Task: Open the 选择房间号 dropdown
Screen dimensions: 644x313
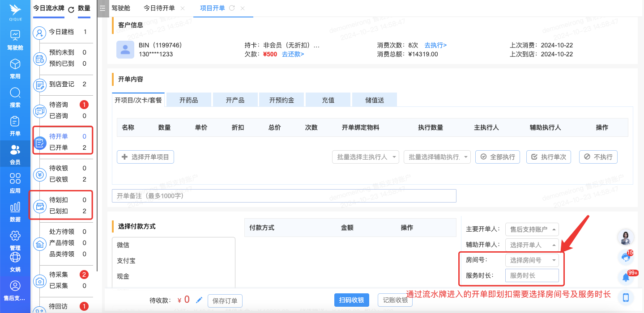Action: [x=532, y=260]
